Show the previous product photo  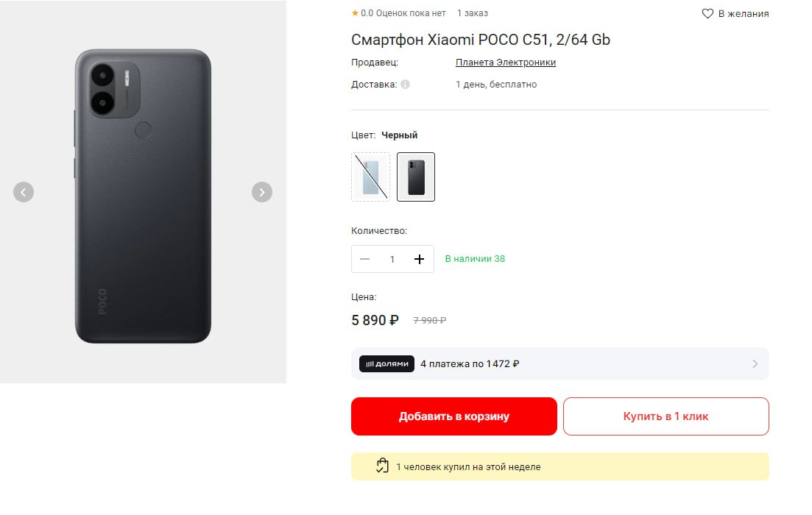(x=24, y=192)
